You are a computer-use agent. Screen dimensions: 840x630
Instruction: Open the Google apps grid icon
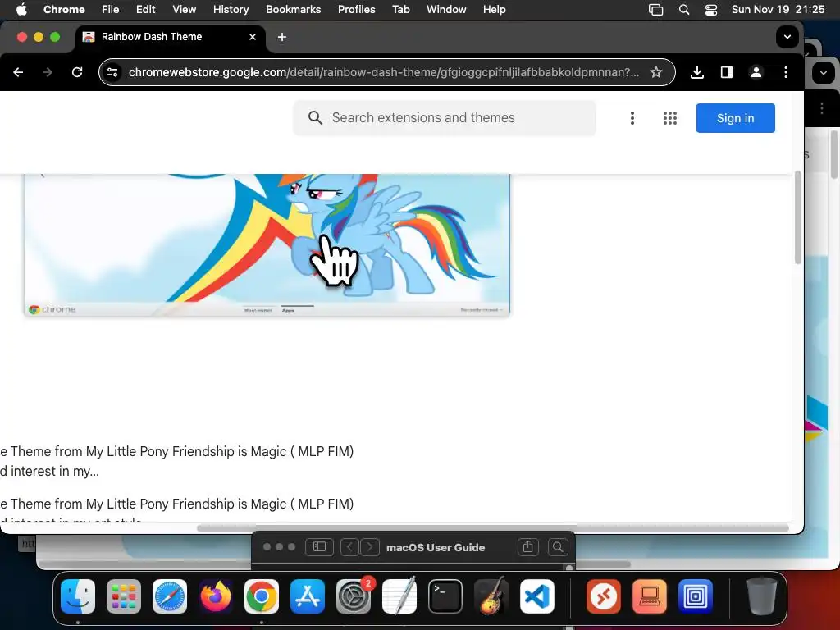point(669,118)
